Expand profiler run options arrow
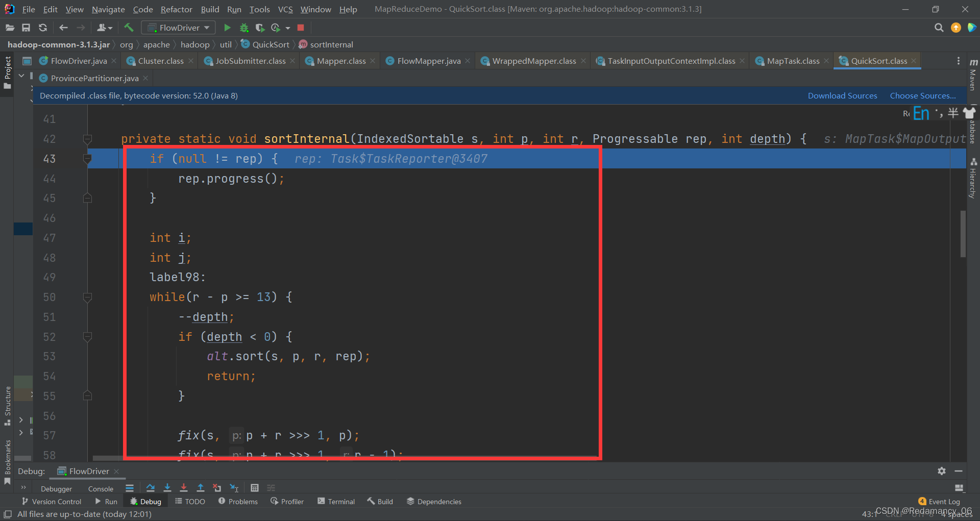This screenshot has height=521, width=980. click(288, 28)
